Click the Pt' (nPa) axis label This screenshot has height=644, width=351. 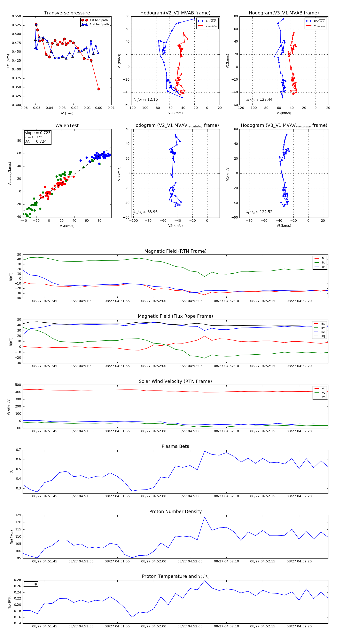(x=8, y=61)
